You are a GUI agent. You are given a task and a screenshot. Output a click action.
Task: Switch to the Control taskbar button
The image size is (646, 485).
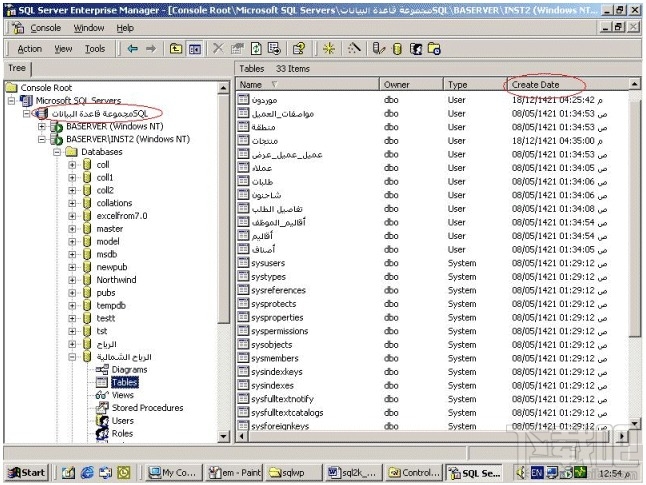click(414, 472)
